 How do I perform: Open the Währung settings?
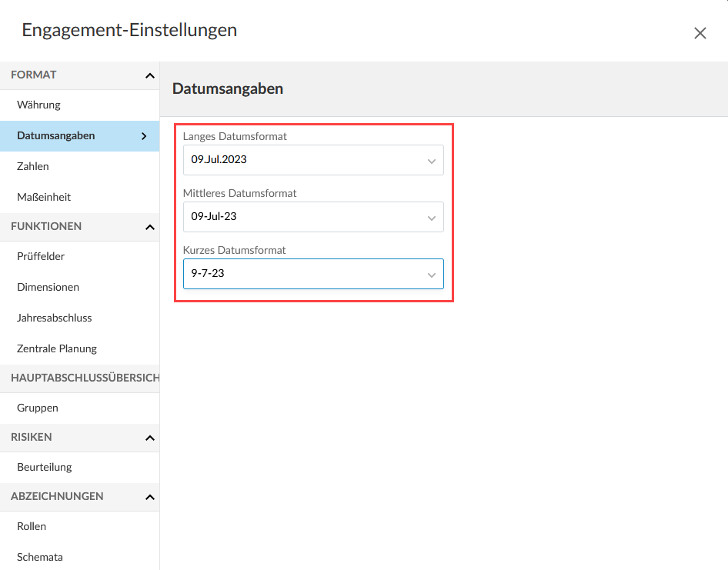coord(80,105)
